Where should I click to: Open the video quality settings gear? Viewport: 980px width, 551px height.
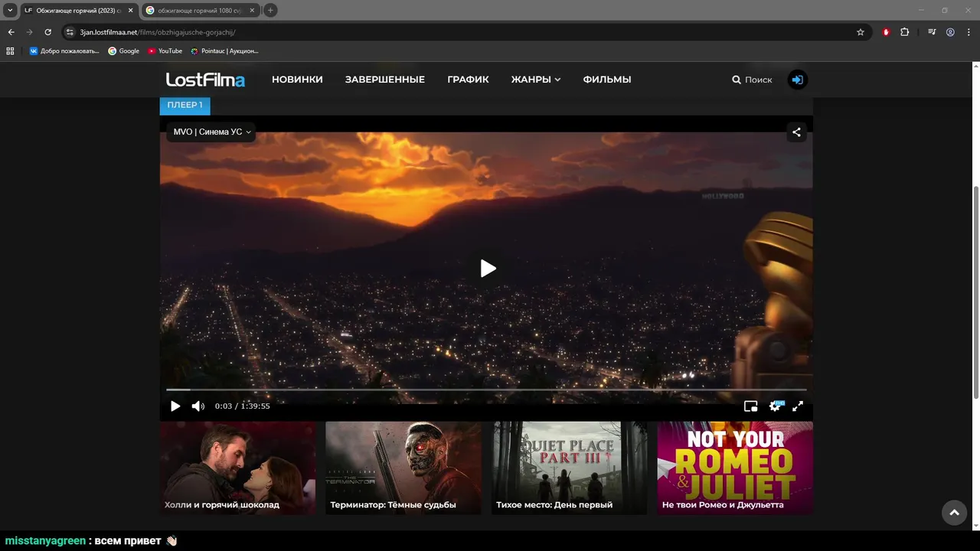point(775,406)
